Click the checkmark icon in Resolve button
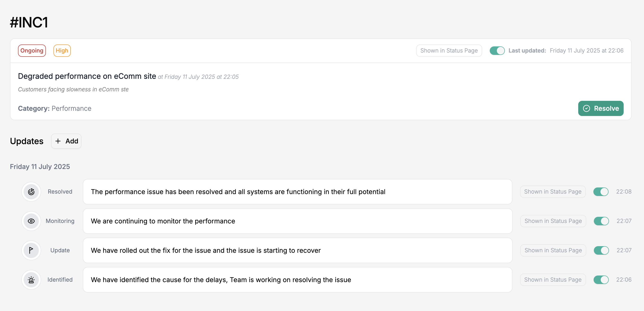Viewport: 644px width, 311px height. [x=587, y=108]
